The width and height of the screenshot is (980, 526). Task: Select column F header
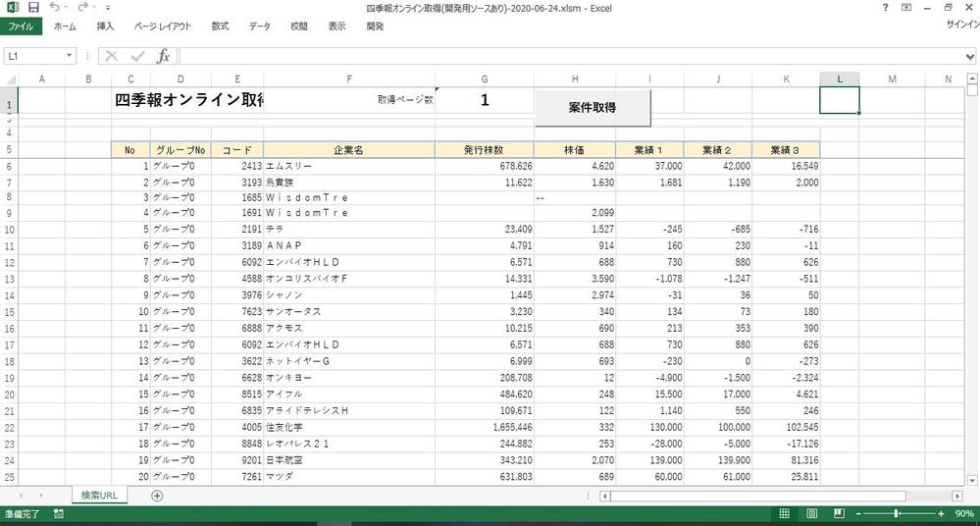pyautogui.click(x=349, y=79)
